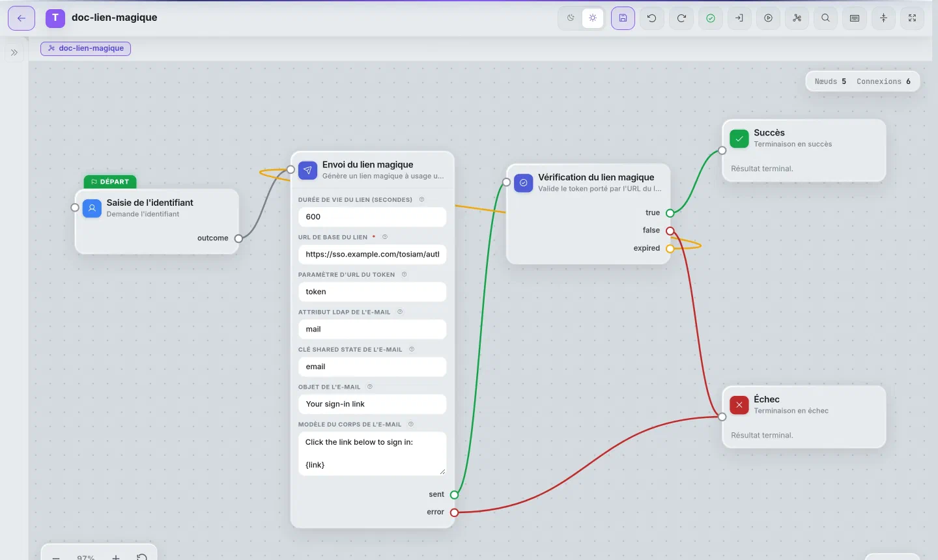Show help for Durée de vie du lien
938x560 pixels.
(x=421, y=200)
